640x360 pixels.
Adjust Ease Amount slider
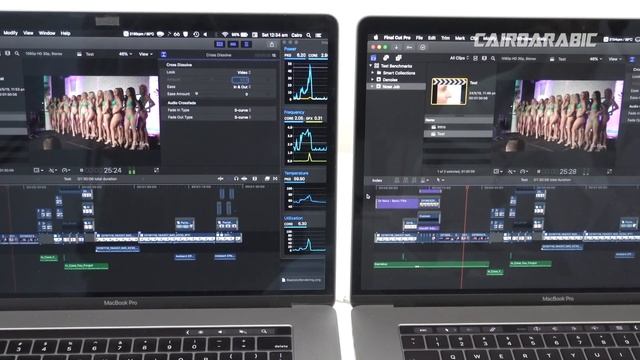(x=196, y=94)
